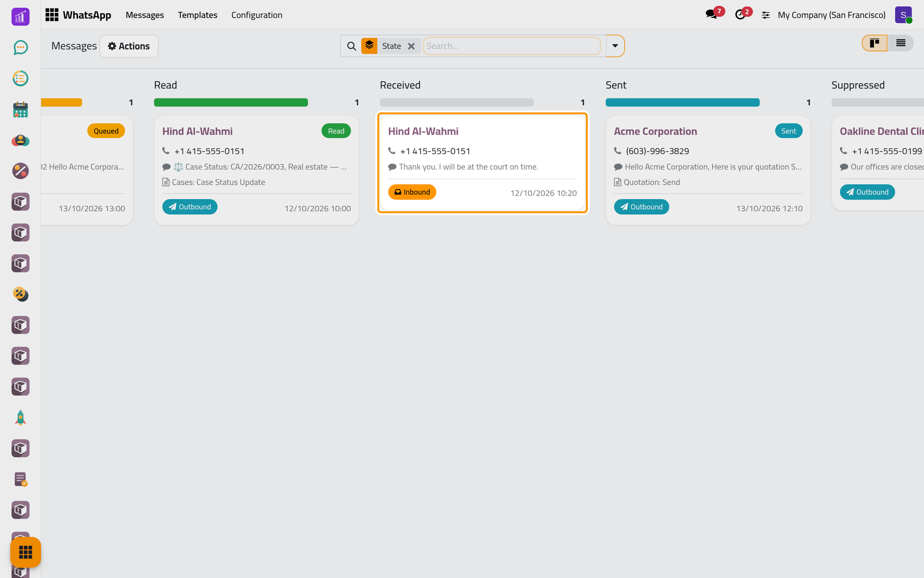Open the Messages menu

(x=145, y=15)
